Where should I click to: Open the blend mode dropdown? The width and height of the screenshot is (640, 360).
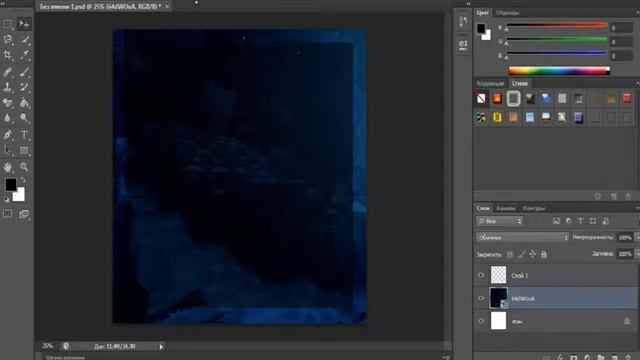(x=522, y=237)
